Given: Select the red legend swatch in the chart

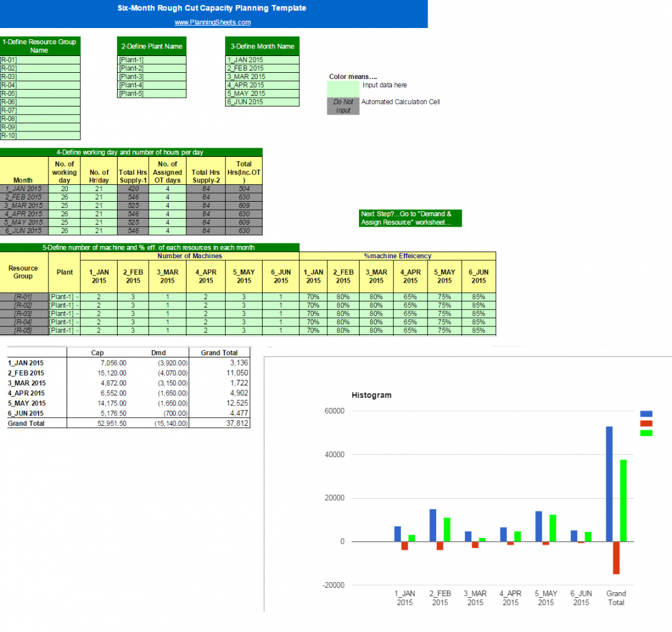Looking at the screenshot, I should point(646,423).
